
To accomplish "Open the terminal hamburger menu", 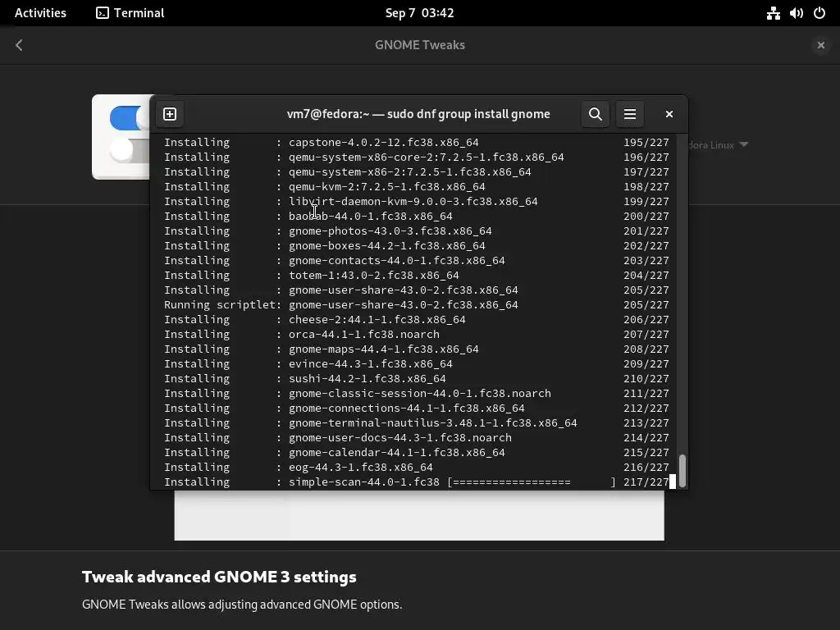I will click(629, 114).
